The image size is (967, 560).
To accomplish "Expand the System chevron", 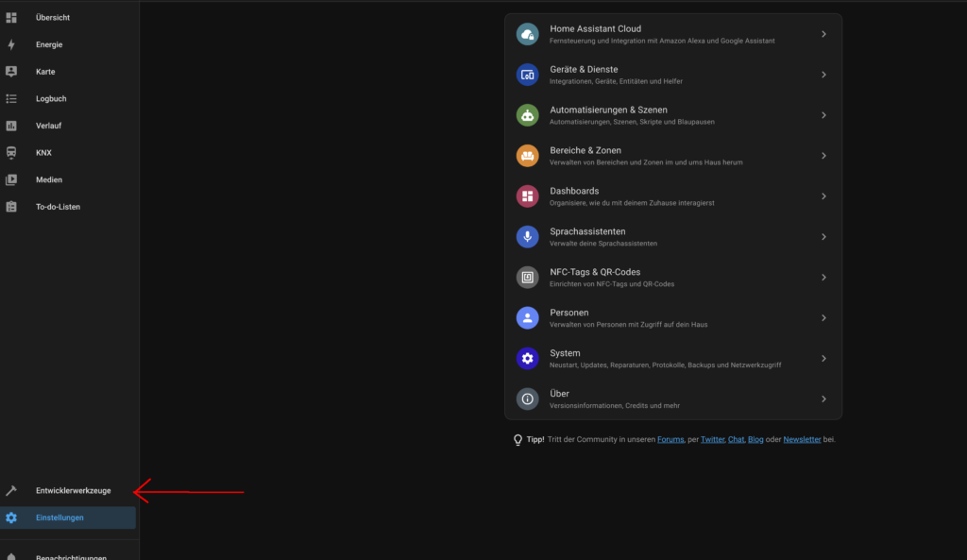I will [823, 358].
